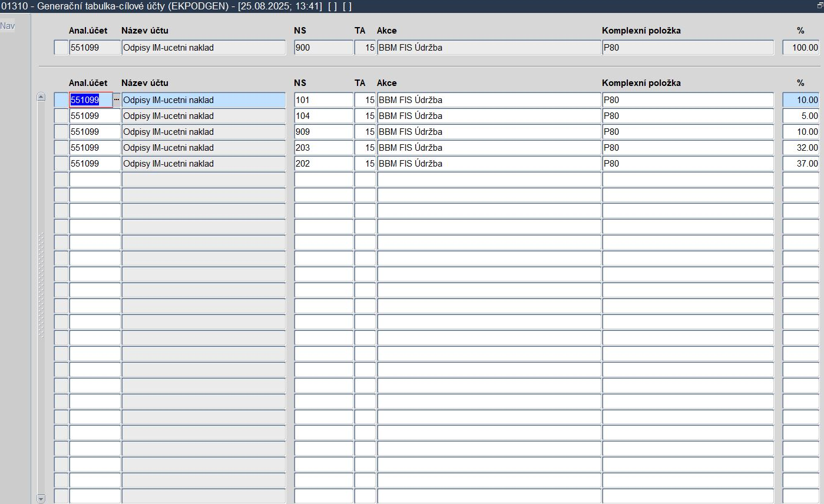The height and width of the screenshot is (504, 824).
Task: Click the TA field in the NS 101 row
Action: pos(365,100)
